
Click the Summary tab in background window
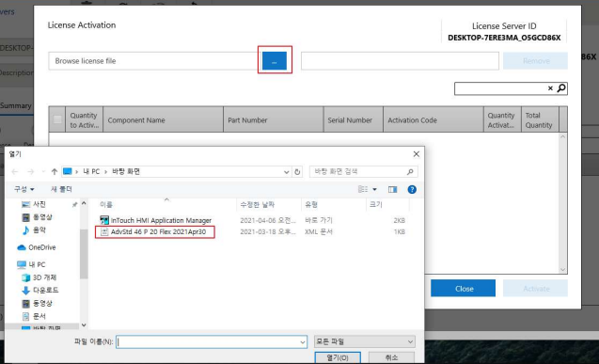(16, 105)
